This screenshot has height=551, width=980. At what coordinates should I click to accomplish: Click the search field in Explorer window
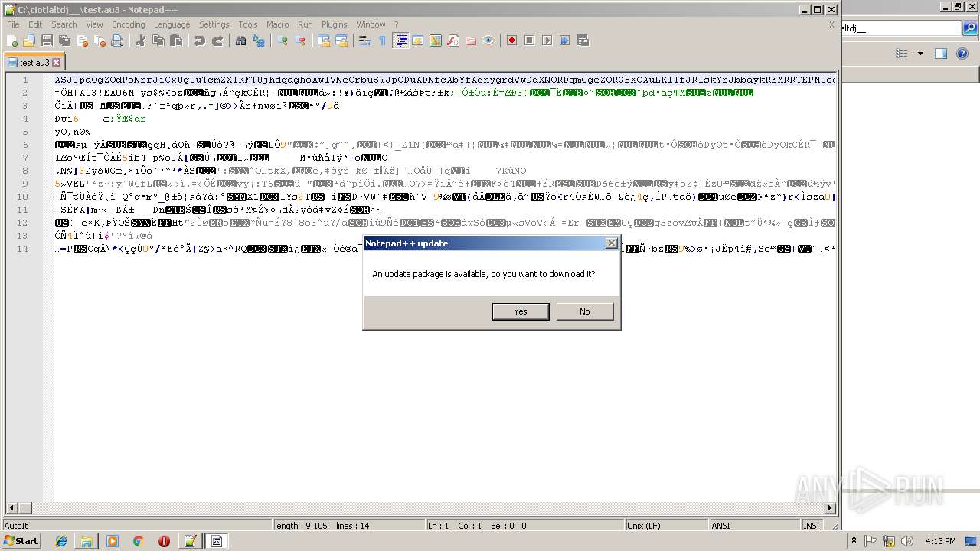point(901,28)
